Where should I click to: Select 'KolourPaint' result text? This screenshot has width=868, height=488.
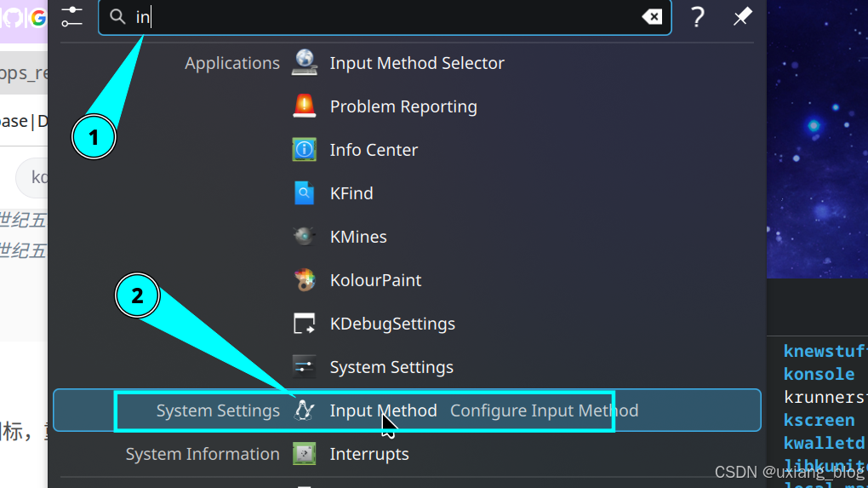pos(376,280)
